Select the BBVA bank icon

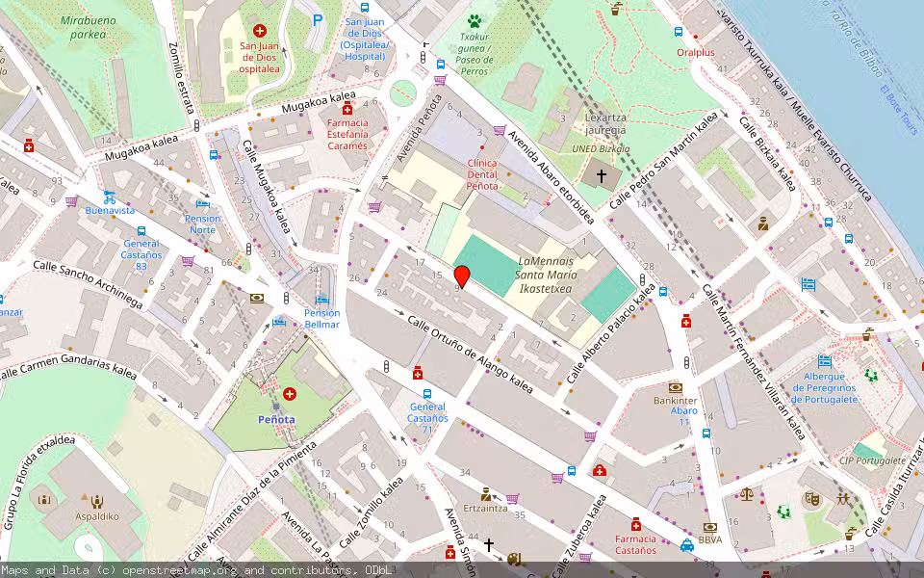(x=710, y=527)
